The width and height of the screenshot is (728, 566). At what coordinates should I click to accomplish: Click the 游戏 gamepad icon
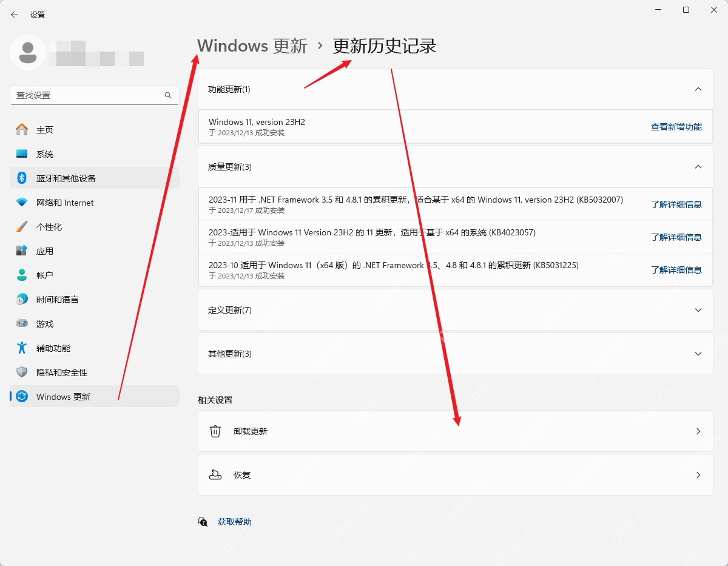click(x=22, y=323)
